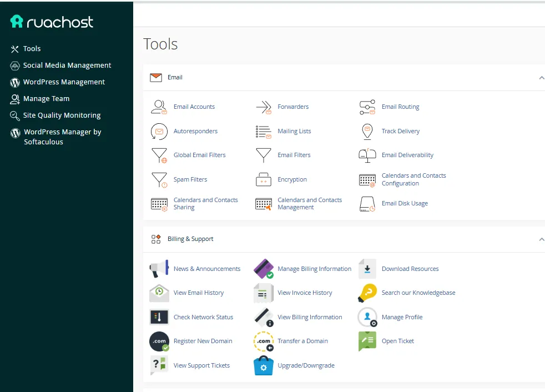This screenshot has width=545, height=392.
Task: Open the Check Network Status icon
Action: pos(159,317)
